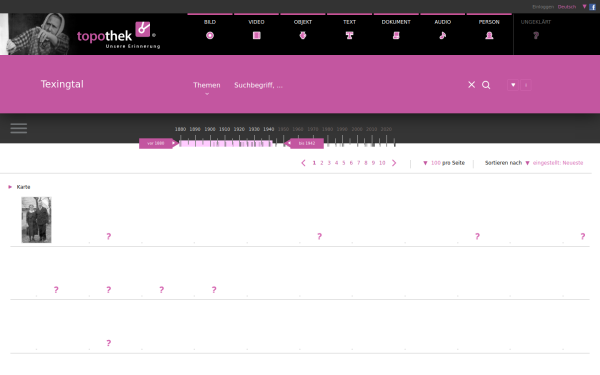Screen dimensions: 600x375
Task: Open the info button beside search
Action: click(526, 85)
